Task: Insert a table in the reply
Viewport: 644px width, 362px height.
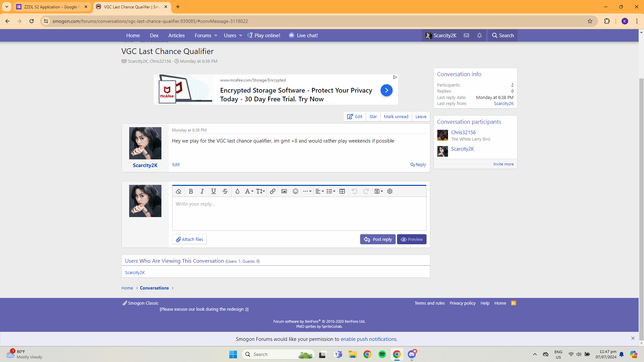Action: click(x=342, y=191)
